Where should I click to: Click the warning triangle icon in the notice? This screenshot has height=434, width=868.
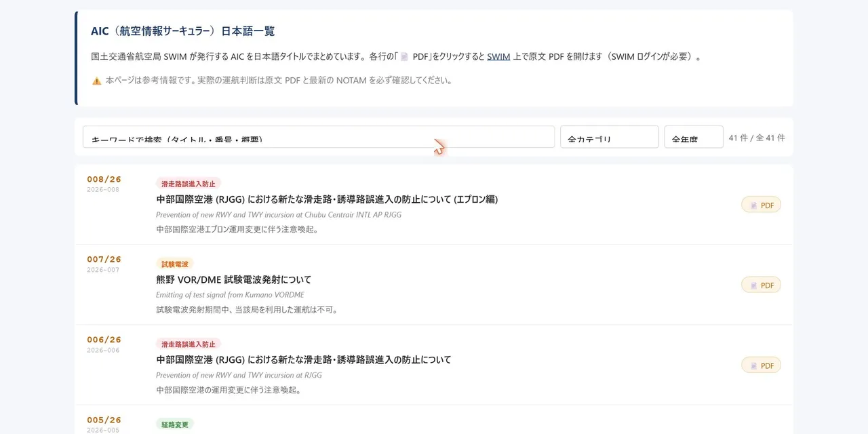(96, 81)
